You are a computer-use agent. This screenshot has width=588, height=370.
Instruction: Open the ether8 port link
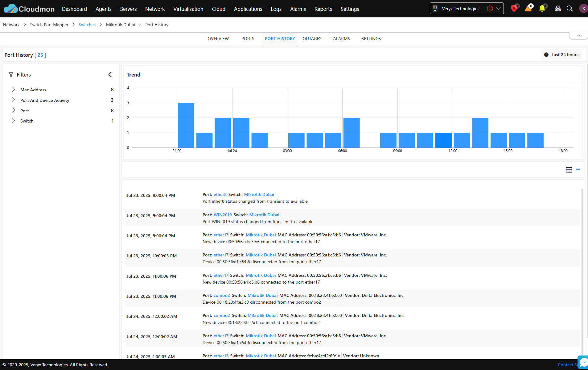[x=220, y=194]
